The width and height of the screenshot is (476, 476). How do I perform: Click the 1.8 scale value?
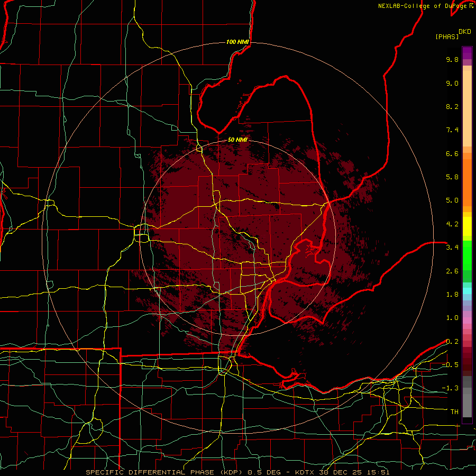click(452, 295)
